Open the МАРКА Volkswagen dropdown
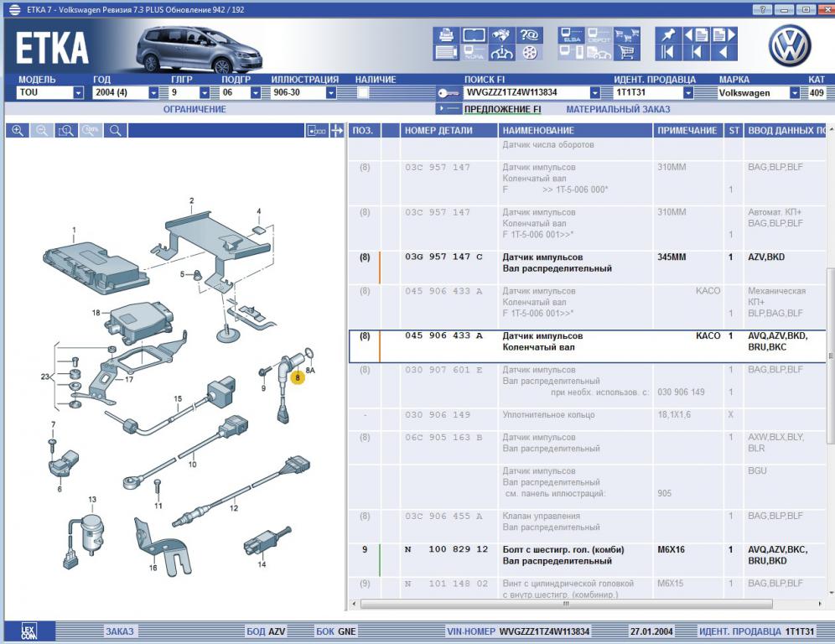The height and width of the screenshot is (644, 835). click(x=795, y=93)
